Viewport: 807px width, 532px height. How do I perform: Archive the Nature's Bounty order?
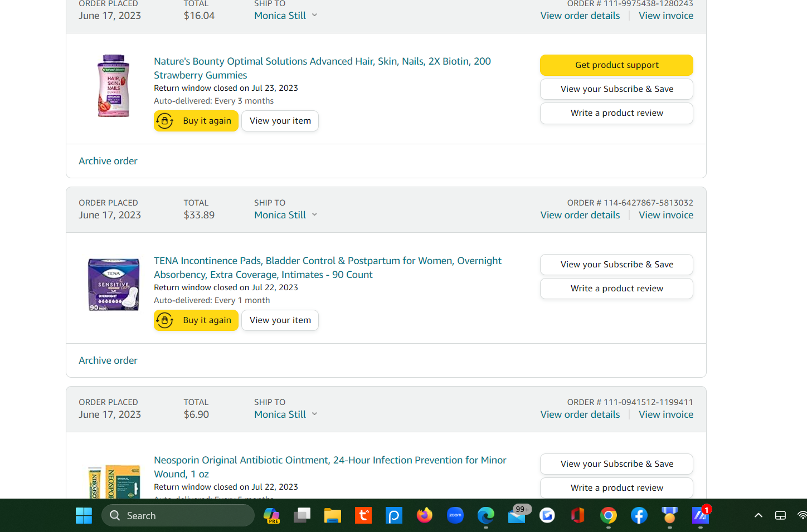[x=108, y=161]
